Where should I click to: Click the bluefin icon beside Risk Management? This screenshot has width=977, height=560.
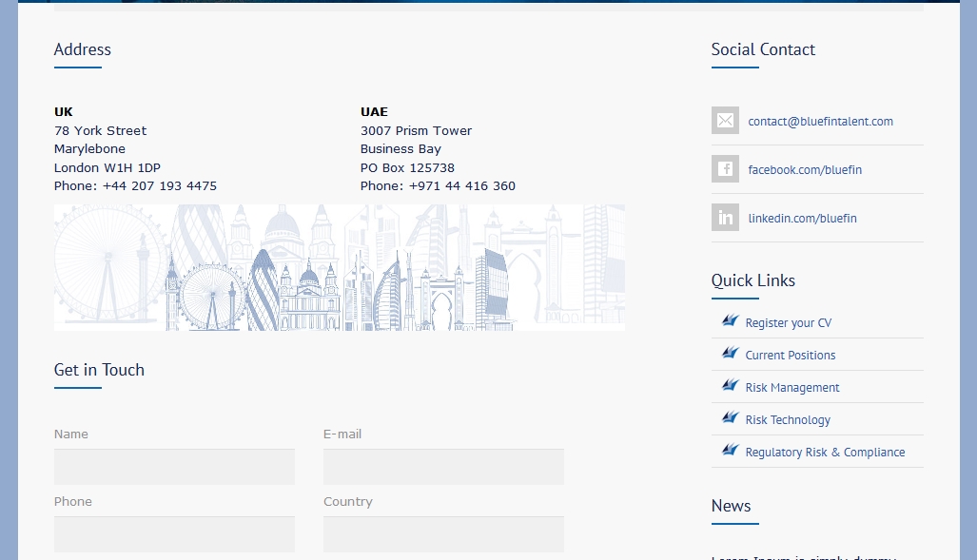pos(730,386)
